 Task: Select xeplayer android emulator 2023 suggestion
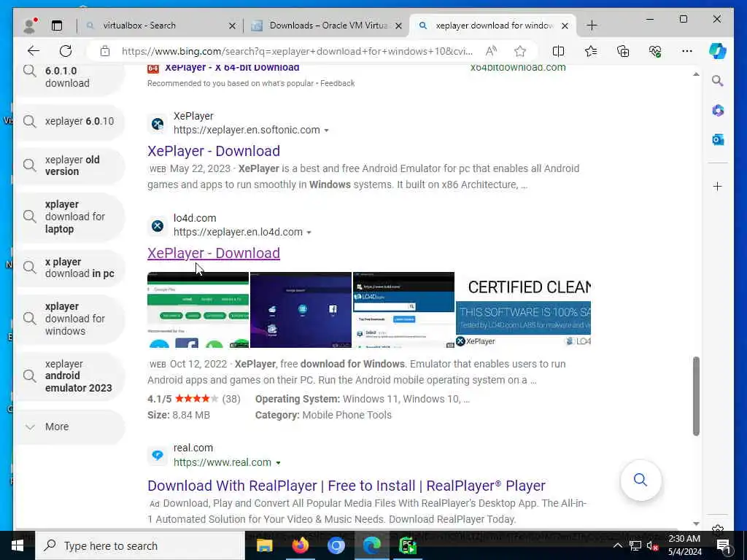[x=71, y=376]
